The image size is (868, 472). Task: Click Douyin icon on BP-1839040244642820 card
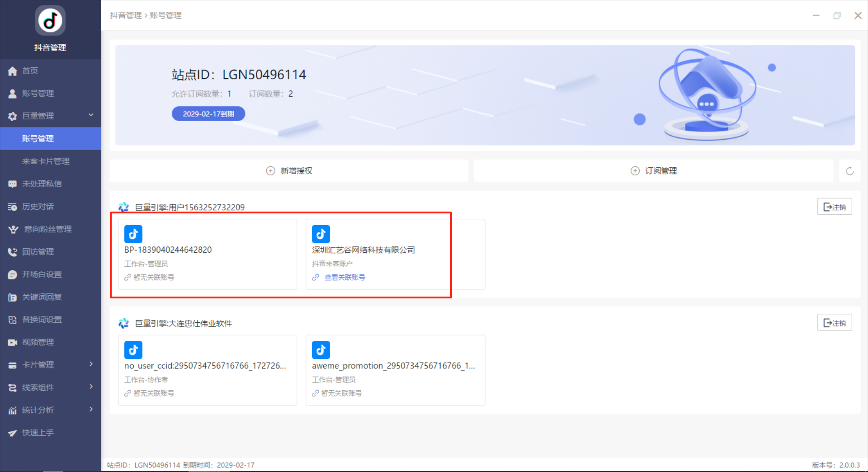coord(133,234)
